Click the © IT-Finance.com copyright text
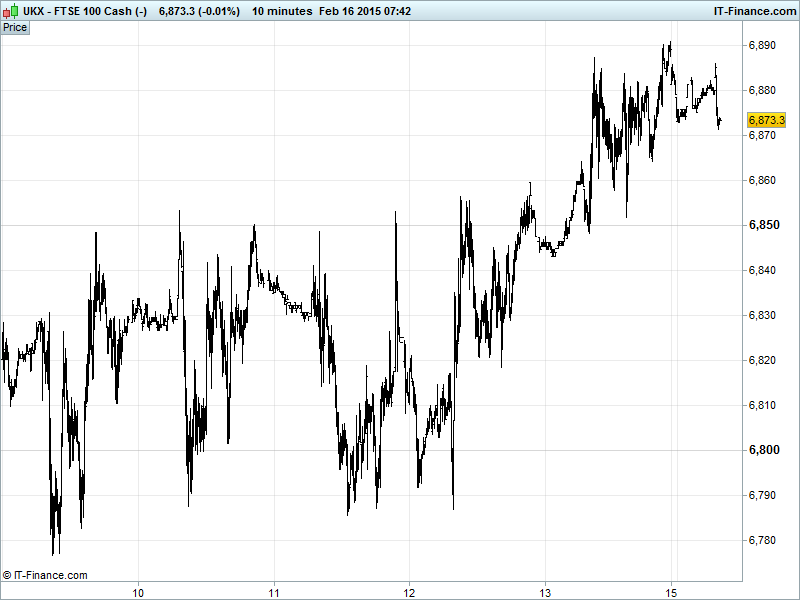The height and width of the screenshot is (600, 800). (x=45, y=575)
